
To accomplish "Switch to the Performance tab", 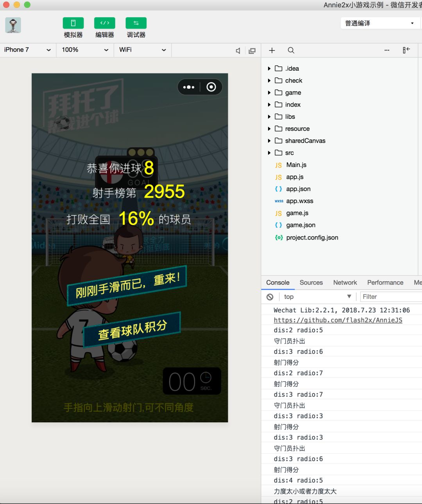I will [x=385, y=282].
